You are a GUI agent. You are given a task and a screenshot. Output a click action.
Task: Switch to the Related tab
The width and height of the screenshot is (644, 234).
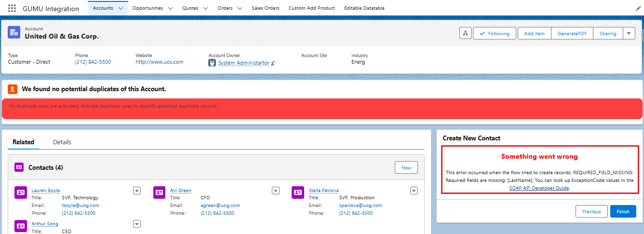coord(24,142)
